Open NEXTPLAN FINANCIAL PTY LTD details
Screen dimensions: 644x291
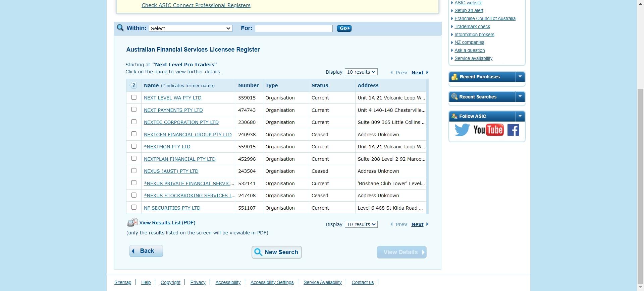click(180, 159)
